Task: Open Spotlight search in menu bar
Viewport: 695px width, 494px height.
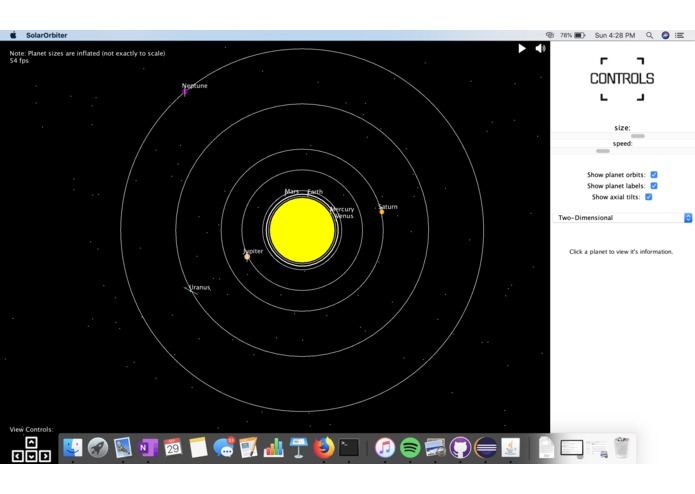Action: coord(649,35)
